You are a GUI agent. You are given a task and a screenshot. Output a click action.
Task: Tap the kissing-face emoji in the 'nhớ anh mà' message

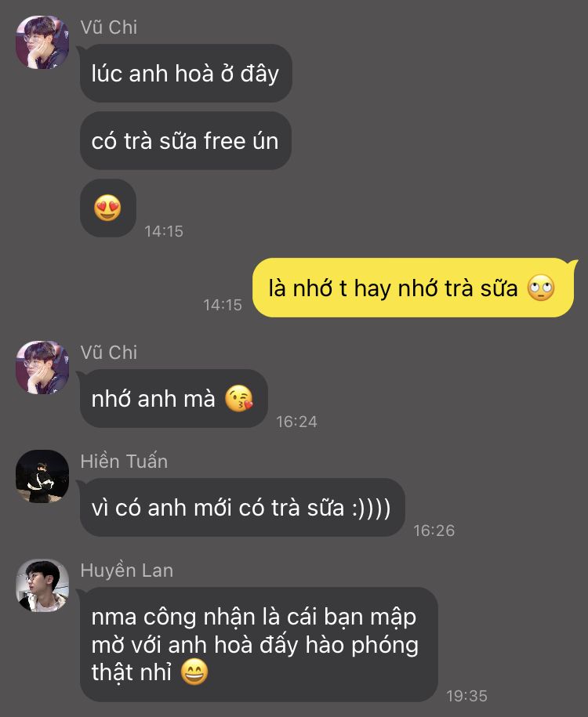click(239, 399)
